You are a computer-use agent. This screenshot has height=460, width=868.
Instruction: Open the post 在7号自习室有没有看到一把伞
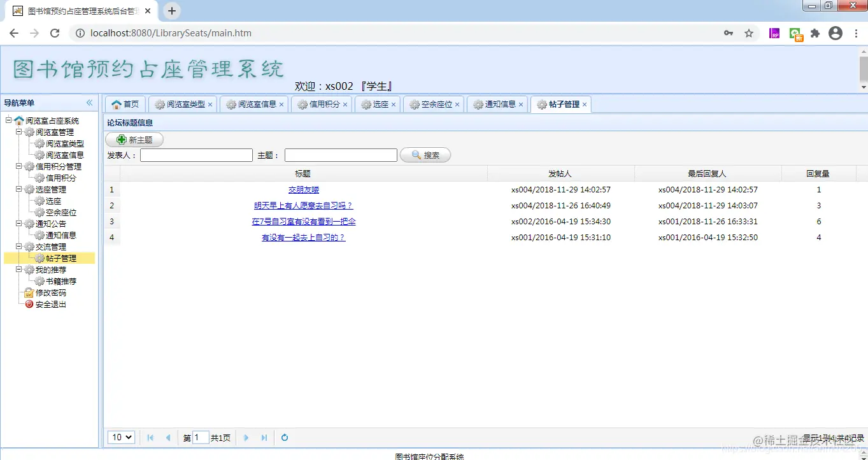(304, 222)
